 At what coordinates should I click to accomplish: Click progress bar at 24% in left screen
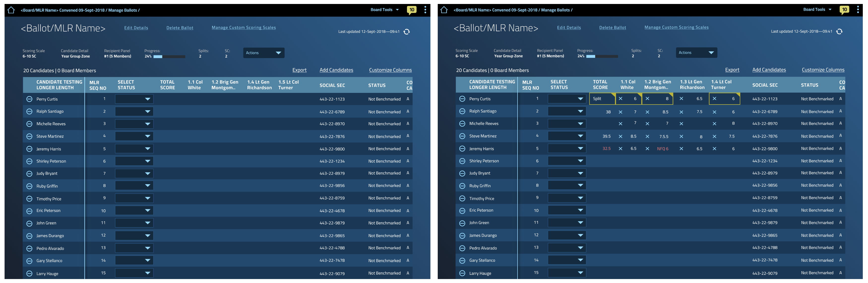169,57
